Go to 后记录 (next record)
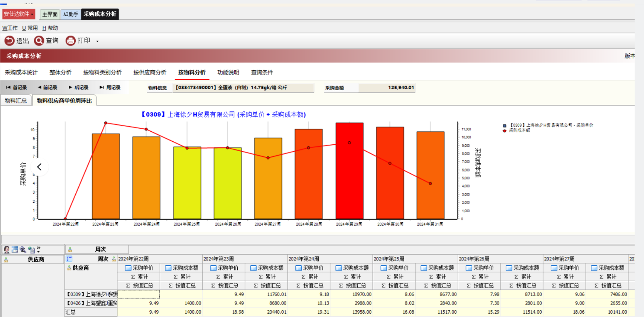Image resolution: width=644 pixels, height=317 pixels. [78, 87]
